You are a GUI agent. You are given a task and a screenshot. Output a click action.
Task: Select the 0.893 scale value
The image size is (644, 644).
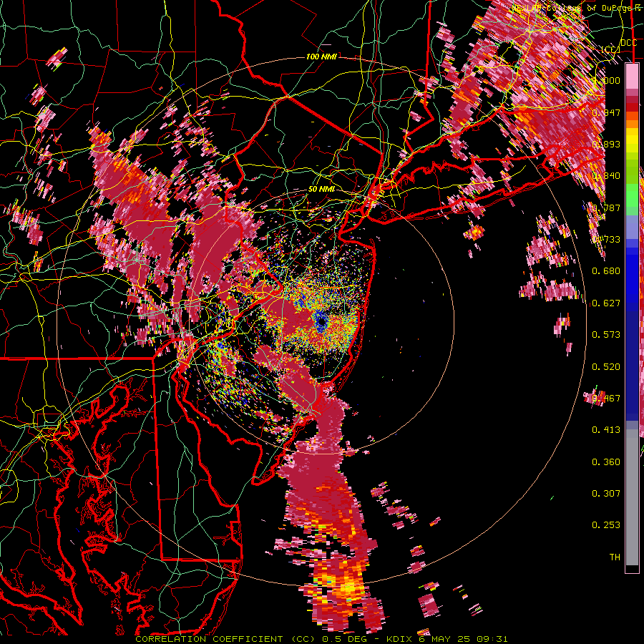[x=606, y=144]
